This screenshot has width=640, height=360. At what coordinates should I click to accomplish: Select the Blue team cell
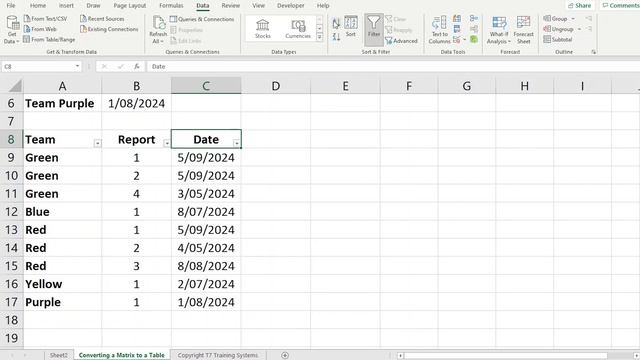pyautogui.click(x=62, y=211)
